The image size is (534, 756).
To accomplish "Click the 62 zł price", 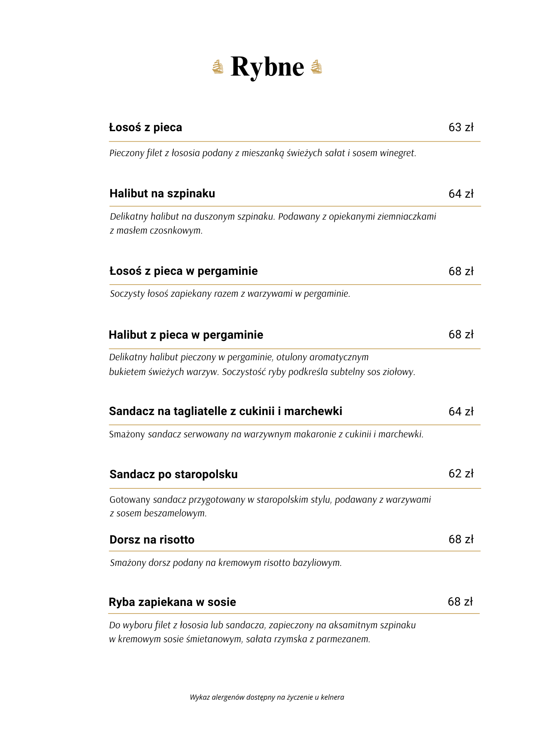I will tap(461, 474).
